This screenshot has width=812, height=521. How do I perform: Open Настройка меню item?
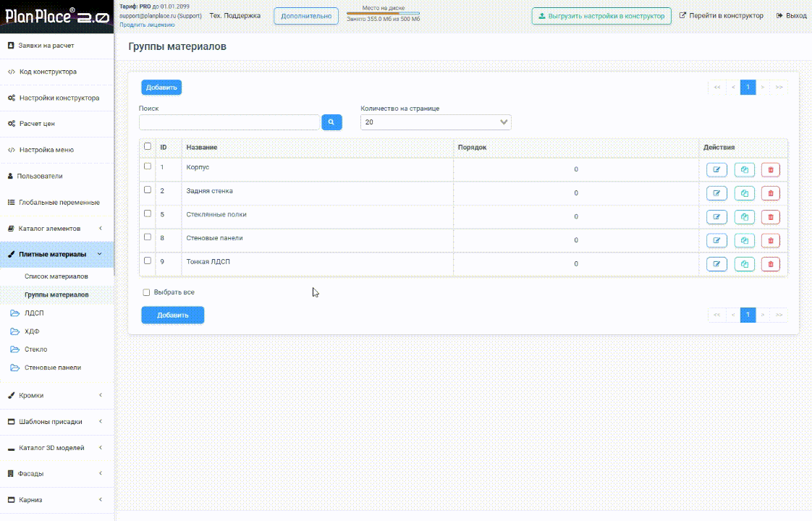coord(56,151)
